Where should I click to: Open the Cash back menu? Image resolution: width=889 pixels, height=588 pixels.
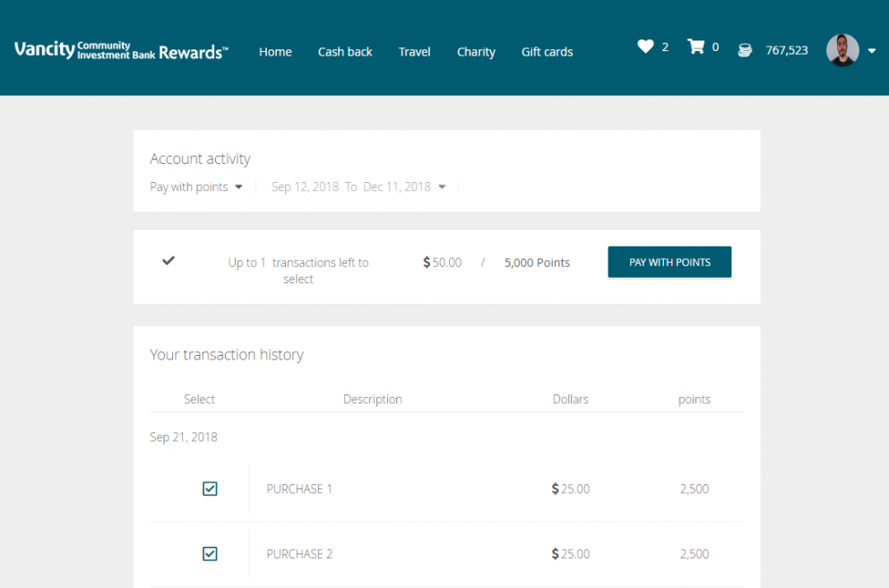[x=345, y=52]
